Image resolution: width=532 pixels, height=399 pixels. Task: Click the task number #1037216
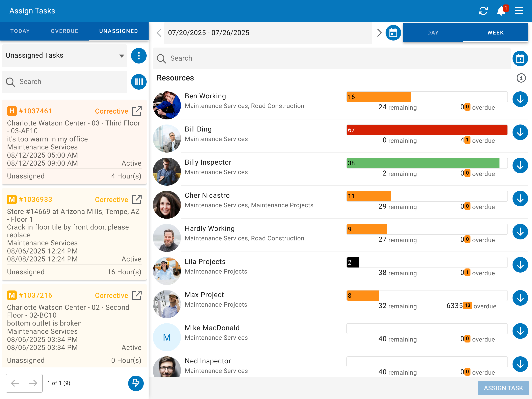35,295
